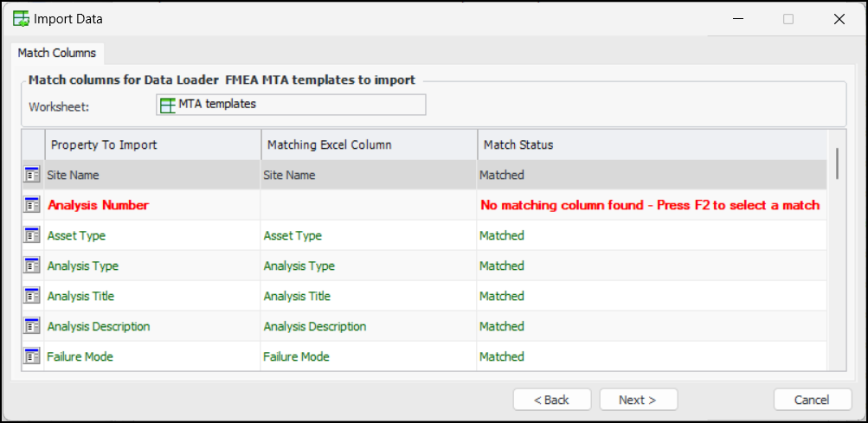This screenshot has height=423, width=868.
Task: Click the icon for Analysis Description row
Action: (32, 326)
